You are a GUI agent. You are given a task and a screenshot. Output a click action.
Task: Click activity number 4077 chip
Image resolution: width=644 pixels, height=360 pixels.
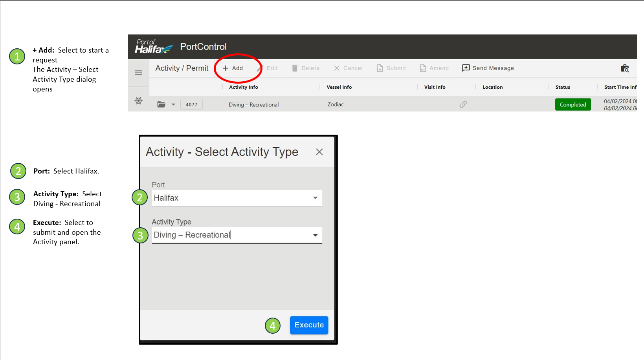[x=191, y=104]
